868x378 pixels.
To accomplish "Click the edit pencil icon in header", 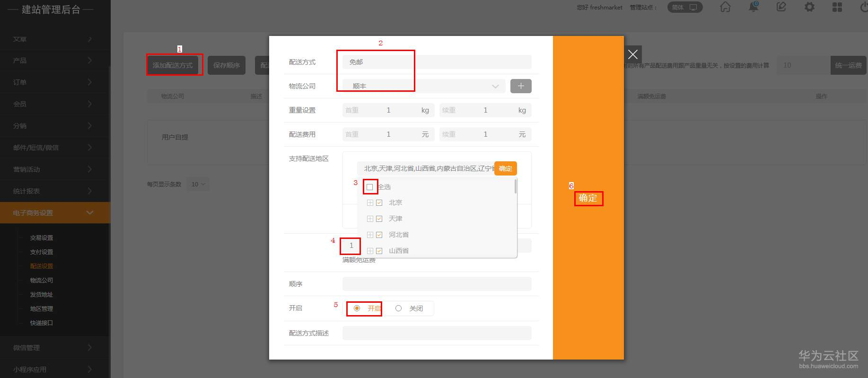I will 781,7.
